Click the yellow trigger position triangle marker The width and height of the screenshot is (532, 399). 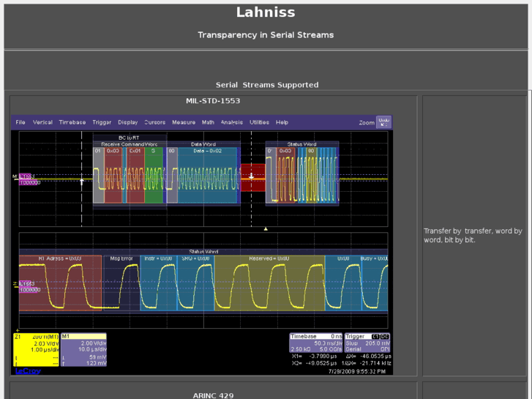[266, 229]
